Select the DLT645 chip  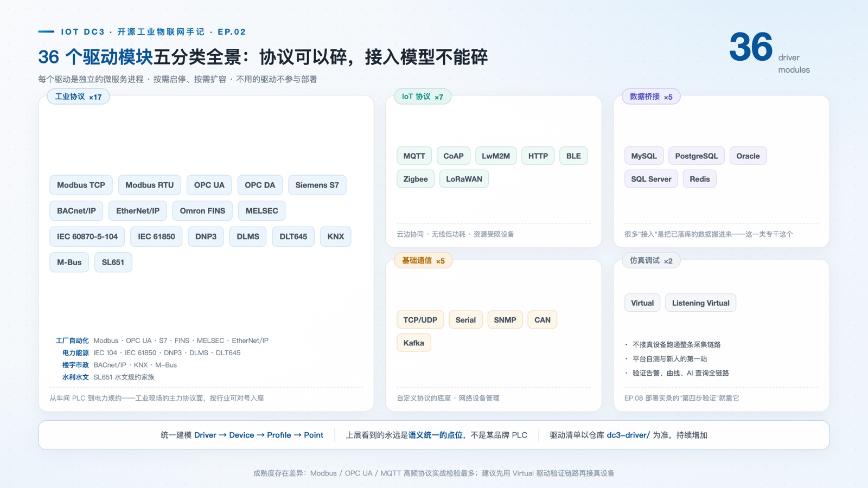[x=293, y=236]
